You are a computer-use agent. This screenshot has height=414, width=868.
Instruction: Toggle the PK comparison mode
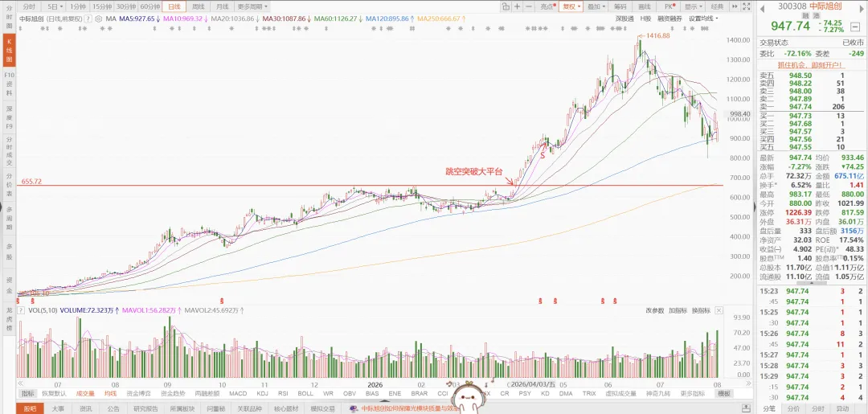669,6
